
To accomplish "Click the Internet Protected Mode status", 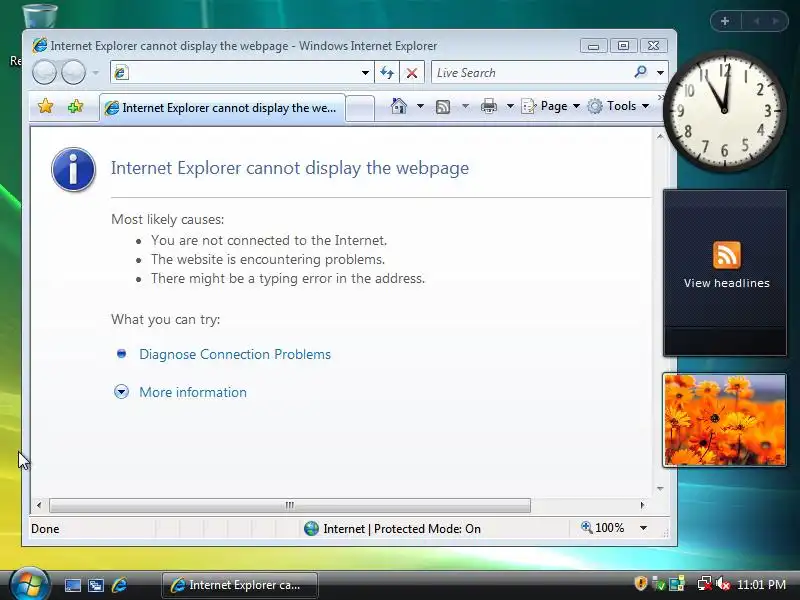I will pos(392,529).
